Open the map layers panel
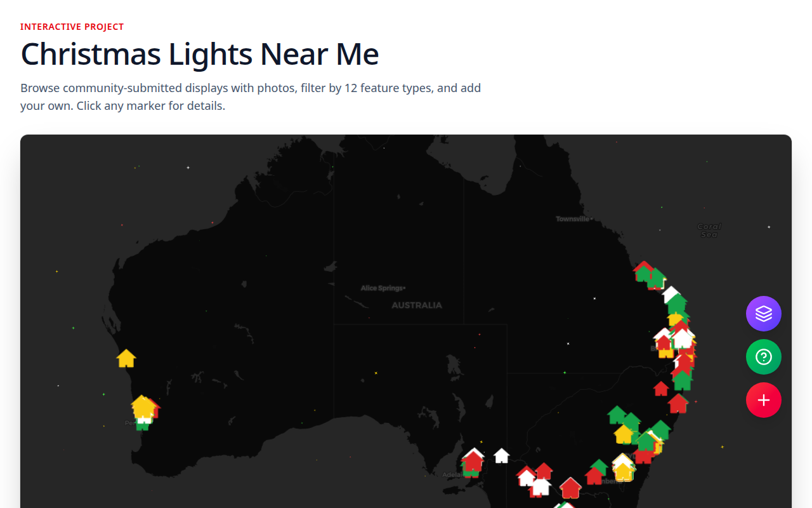The width and height of the screenshot is (812, 508). click(764, 314)
